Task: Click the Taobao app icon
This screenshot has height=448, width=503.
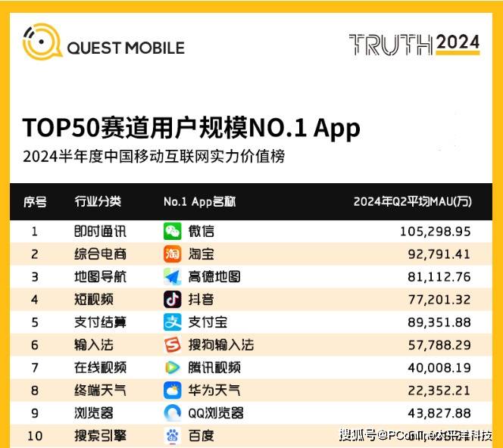Action: (172, 254)
